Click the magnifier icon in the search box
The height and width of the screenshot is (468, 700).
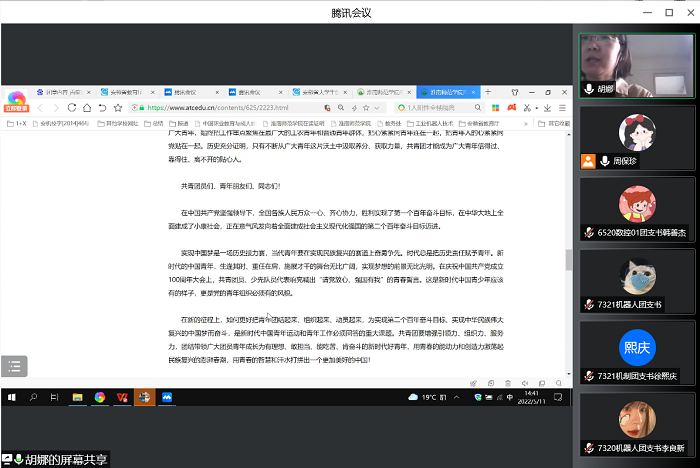point(478,108)
